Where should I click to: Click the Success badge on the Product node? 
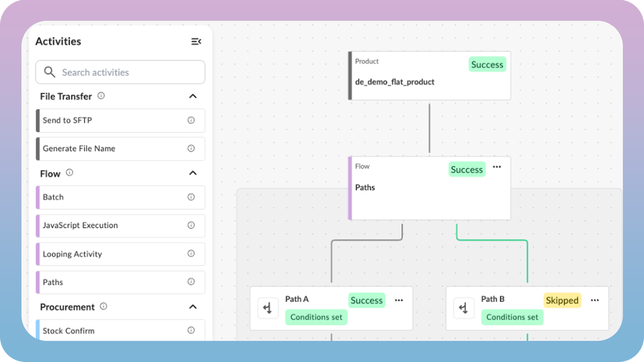(487, 64)
